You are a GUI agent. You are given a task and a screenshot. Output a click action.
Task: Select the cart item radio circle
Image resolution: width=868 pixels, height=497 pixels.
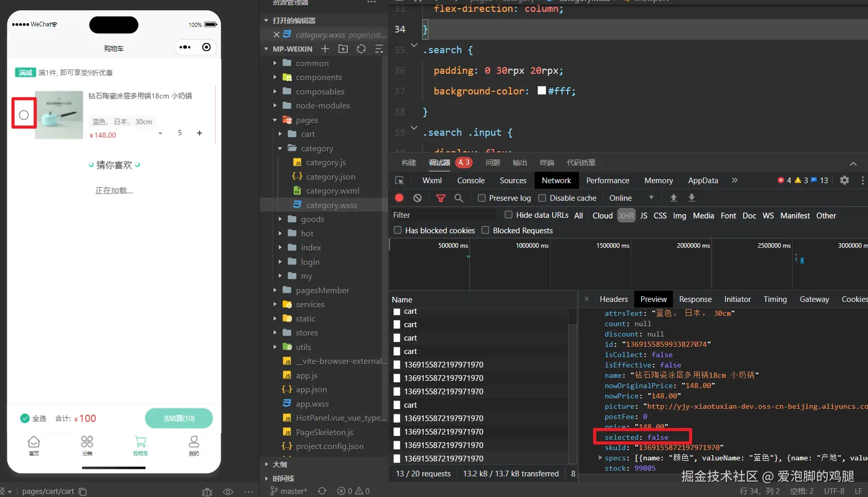point(24,115)
